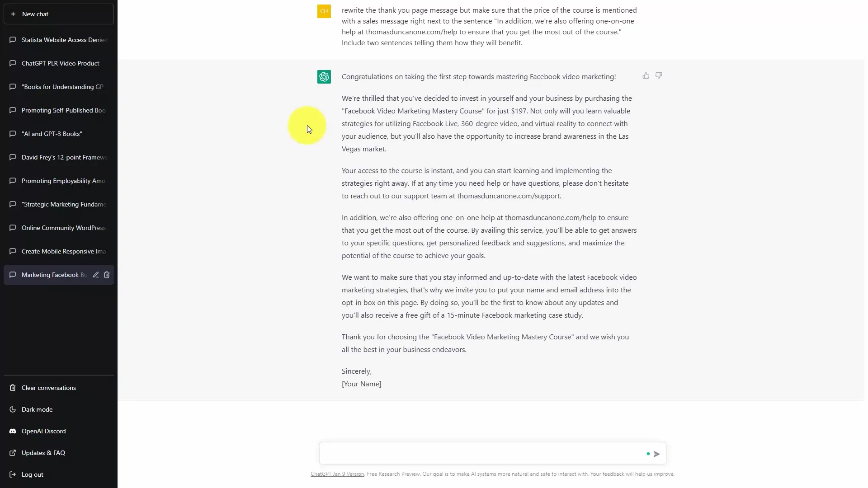The width and height of the screenshot is (868, 488).
Task: Click the edit icon on Marketing Facebook chat
Action: [x=95, y=275]
